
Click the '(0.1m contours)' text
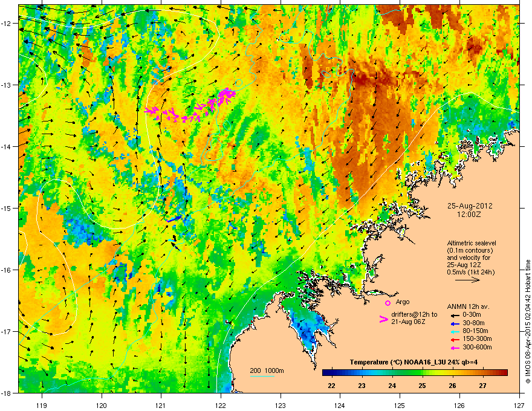click(x=470, y=251)
